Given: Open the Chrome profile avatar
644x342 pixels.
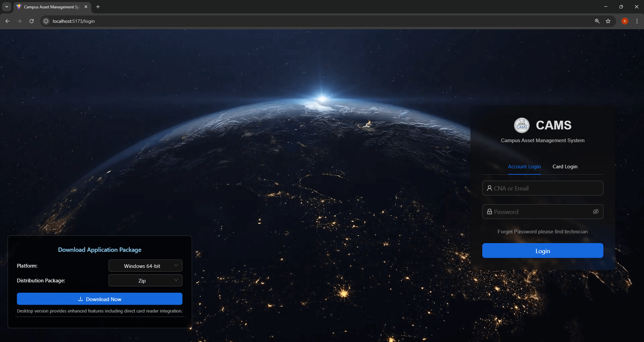Looking at the screenshot, I should pos(625,21).
